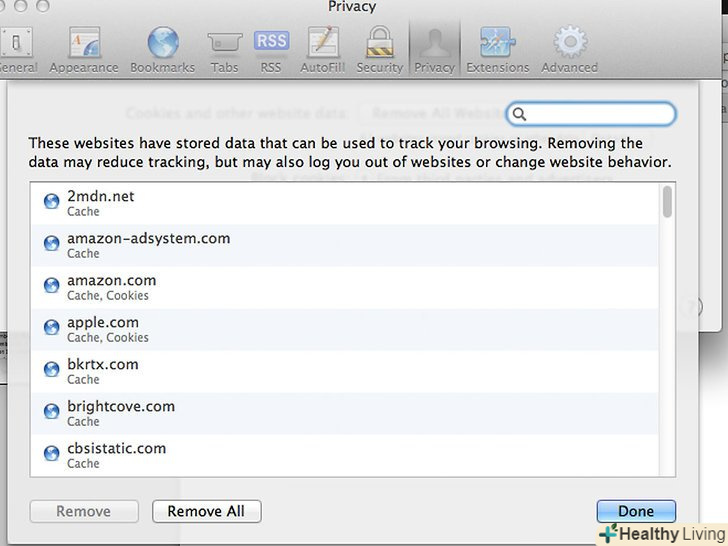Click the globe icon beside bkrtx.com

click(x=52, y=370)
